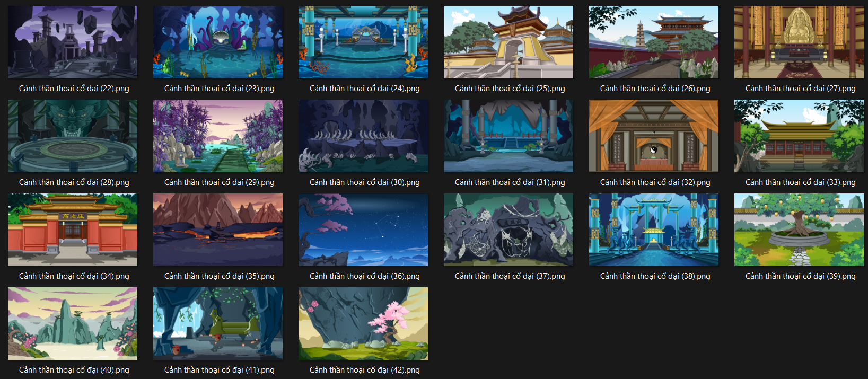Click the pagoda gate thumbnail (25)

[x=508, y=42]
